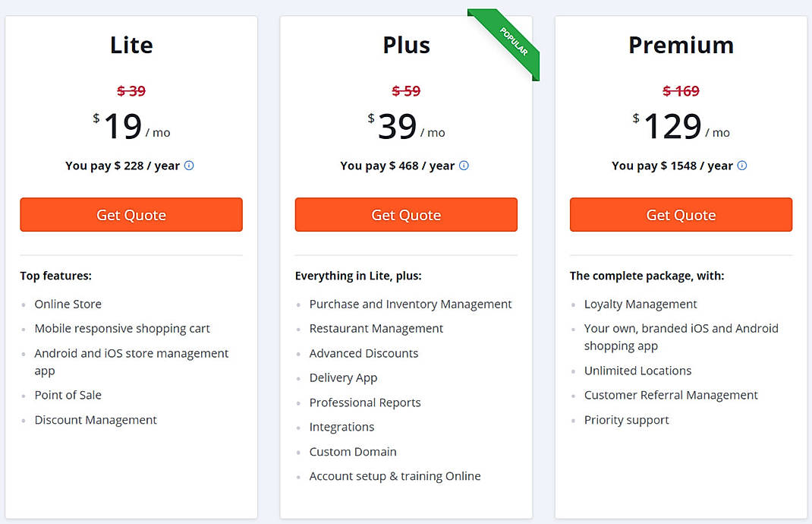Image resolution: width=812 pixels, height=524 pixels.
Task: Select the Lite plan heading
Action: click(x=131, y=45)
